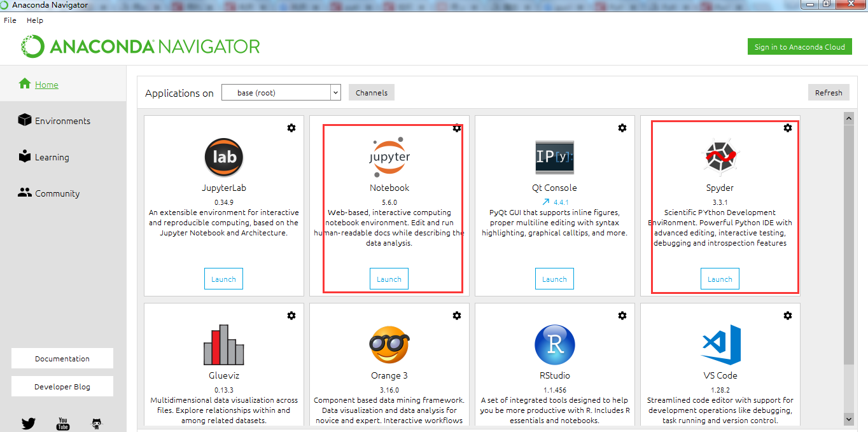Open the Help menu
This screenshot has height=432, width=868.
(35, 20)
